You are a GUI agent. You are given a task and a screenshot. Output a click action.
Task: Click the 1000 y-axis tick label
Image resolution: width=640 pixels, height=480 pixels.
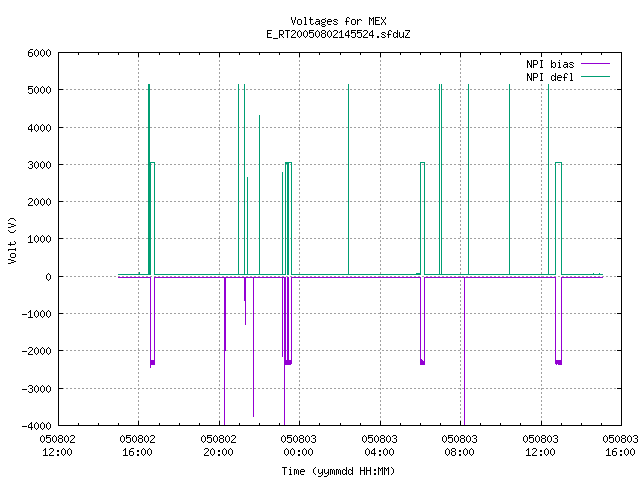coord(40,239)
